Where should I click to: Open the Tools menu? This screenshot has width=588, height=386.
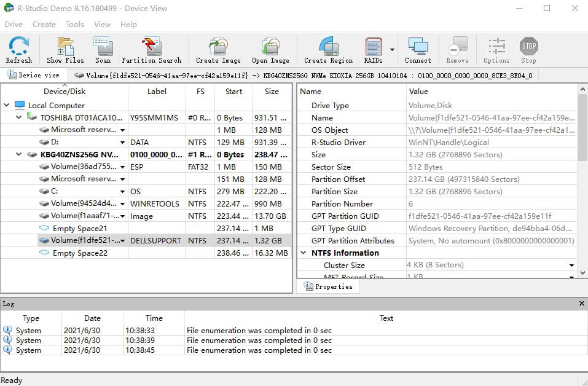tap(74, 25)
